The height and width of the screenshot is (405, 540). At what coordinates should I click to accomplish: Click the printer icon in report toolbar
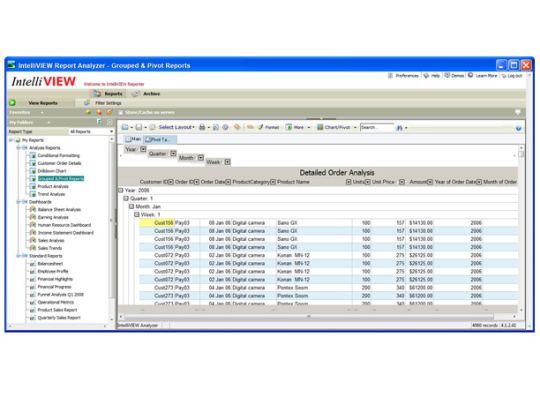tap(202, 127)
